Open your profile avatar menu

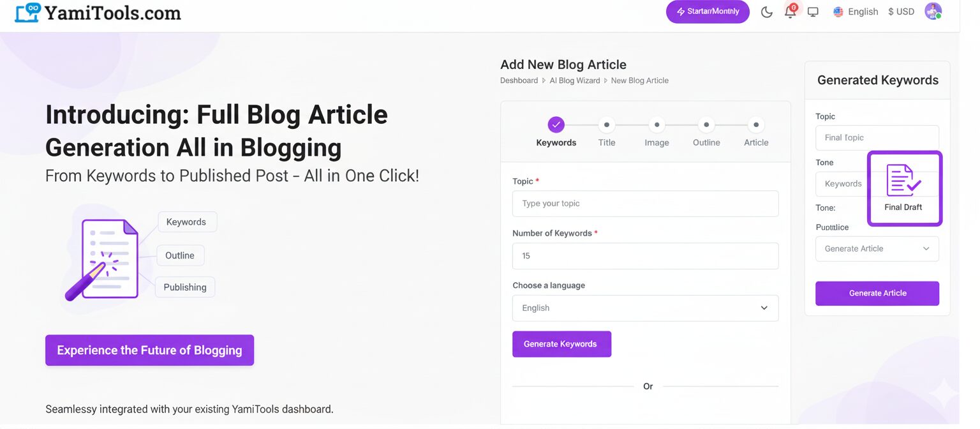point(933,11)
